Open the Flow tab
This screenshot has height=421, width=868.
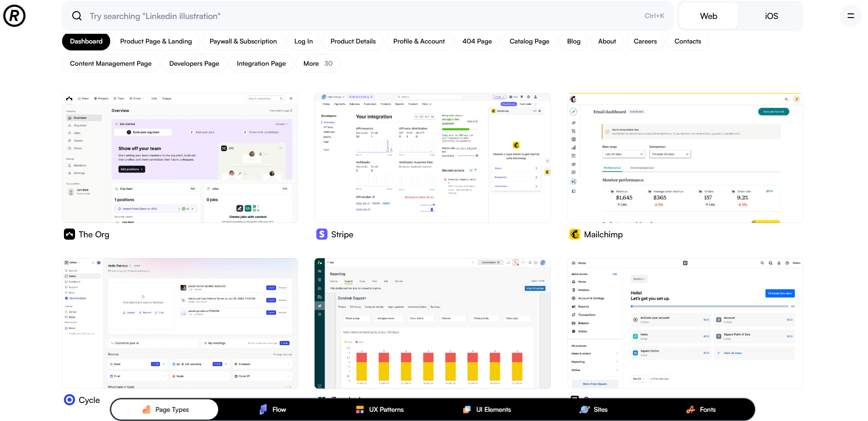tap(272, 409)
